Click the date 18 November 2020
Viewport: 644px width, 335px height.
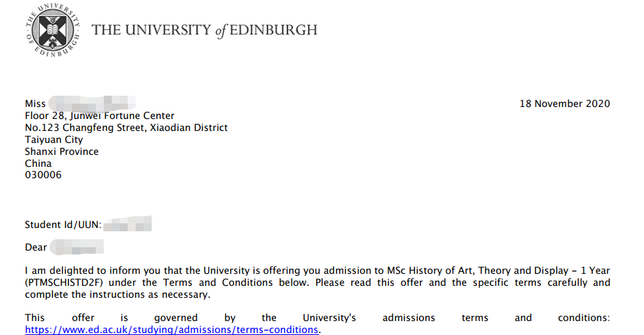564,104
